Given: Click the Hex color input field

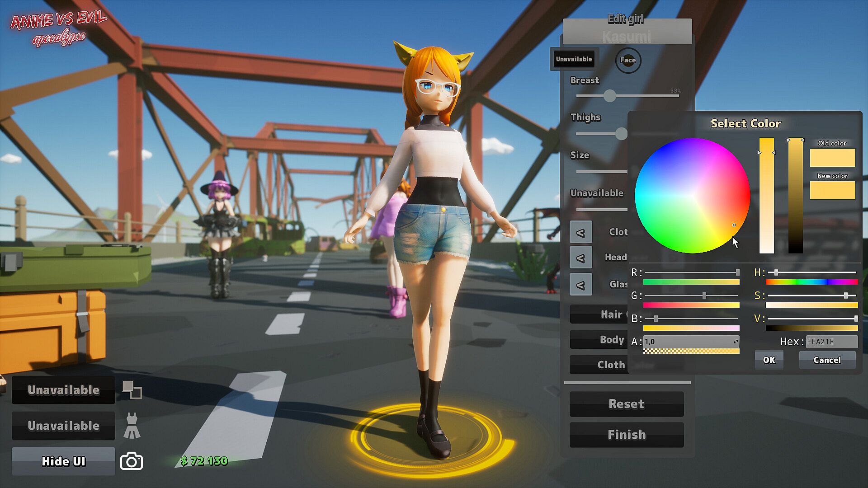Looking at the screenshot, I should 831,342.
